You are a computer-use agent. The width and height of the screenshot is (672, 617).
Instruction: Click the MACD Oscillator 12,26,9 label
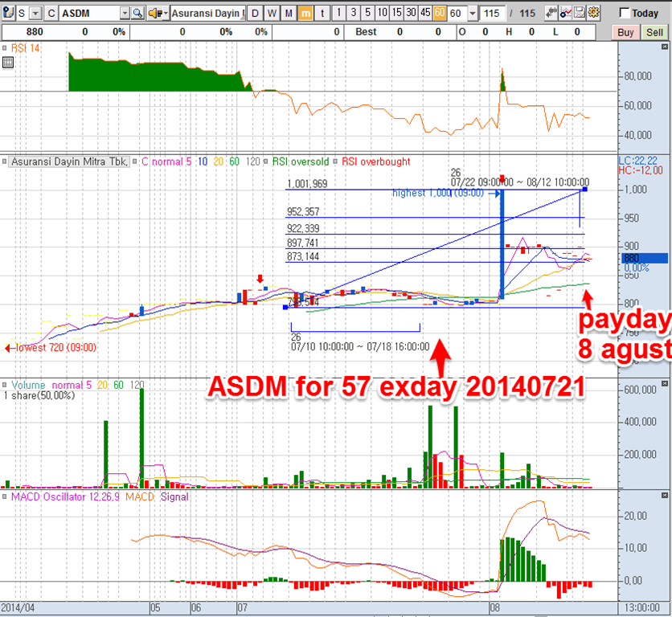click(66, 497)
